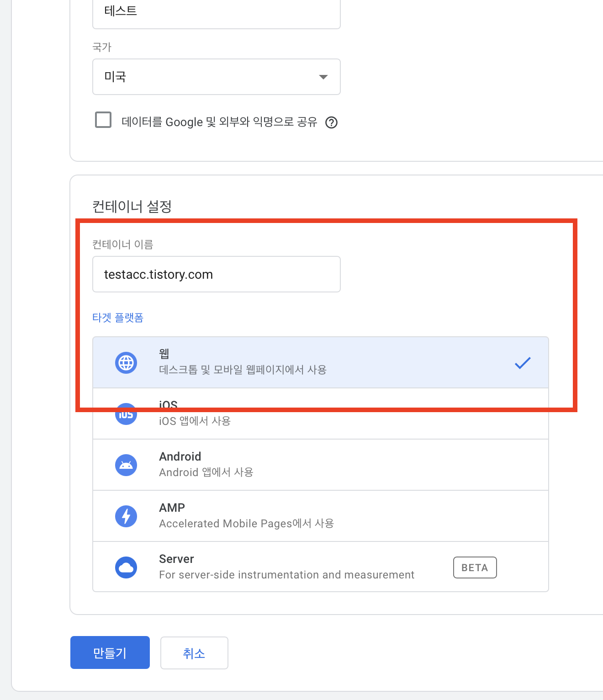Image resolution: width=603 pixels, height=700 pixels.
Task: Select the Android target platform
Action: click(320, 465)
